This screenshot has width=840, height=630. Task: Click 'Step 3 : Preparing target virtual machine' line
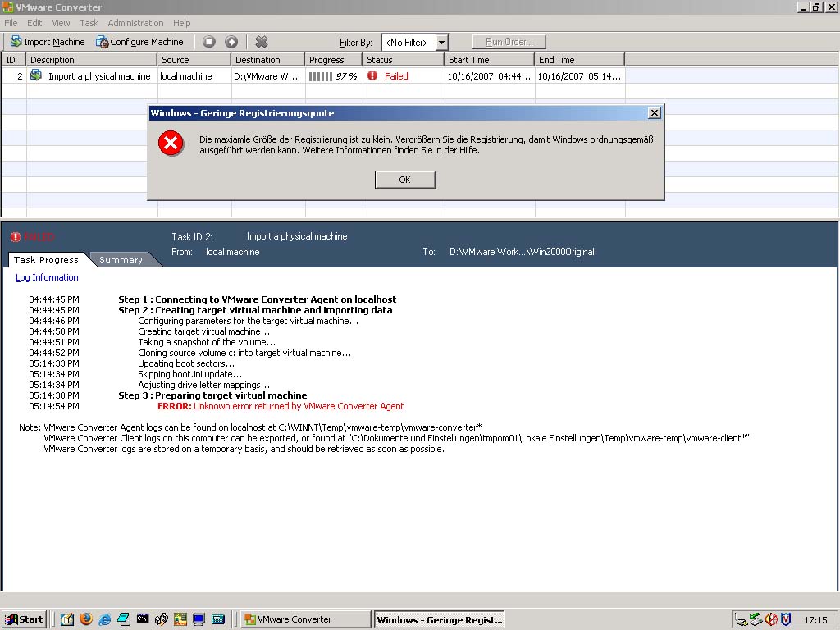click(x=212, y=395)
